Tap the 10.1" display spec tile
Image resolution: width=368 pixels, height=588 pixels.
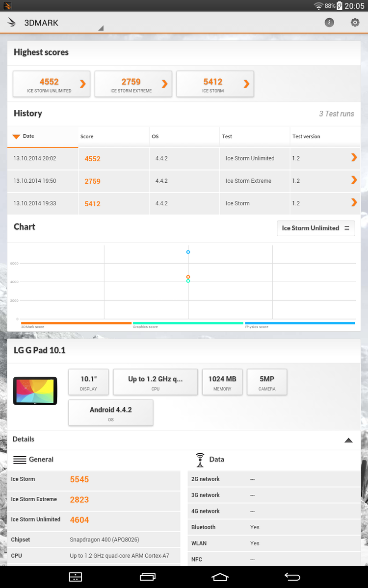point(88,382)
